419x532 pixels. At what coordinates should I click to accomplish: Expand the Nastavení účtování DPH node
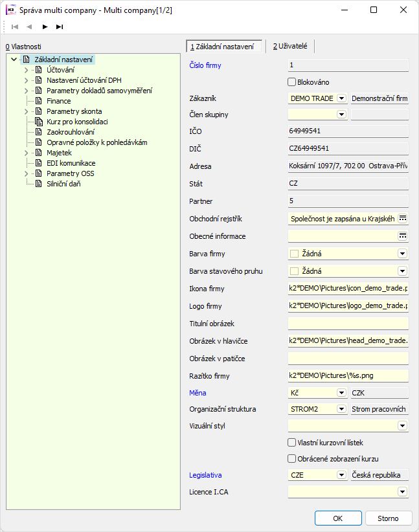click(26, 80)
